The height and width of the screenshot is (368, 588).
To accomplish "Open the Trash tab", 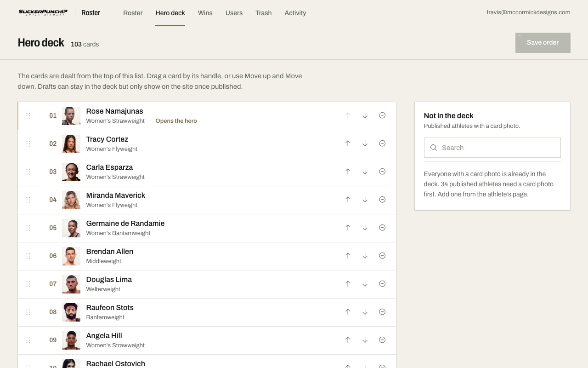I will [x=264, y=13].
